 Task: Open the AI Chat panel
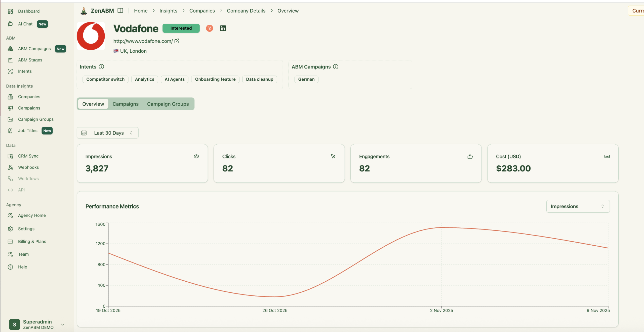pos(25,24)
